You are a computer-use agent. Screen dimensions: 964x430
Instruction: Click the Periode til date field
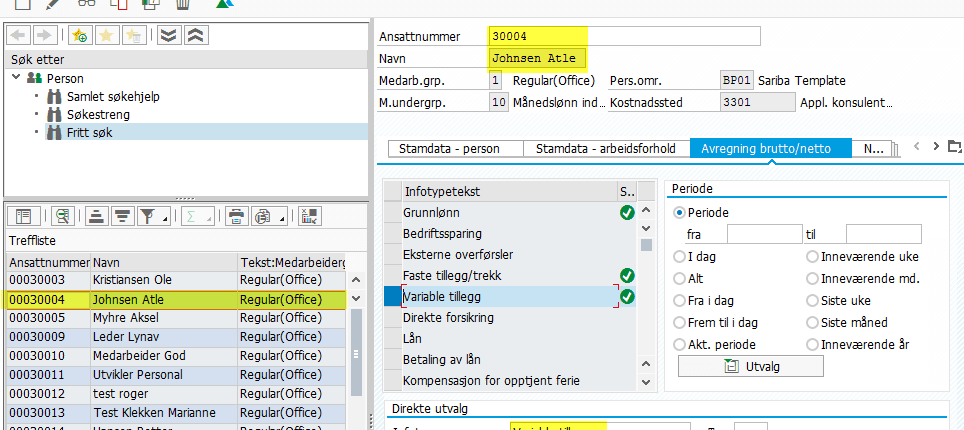tap(883, 234)
